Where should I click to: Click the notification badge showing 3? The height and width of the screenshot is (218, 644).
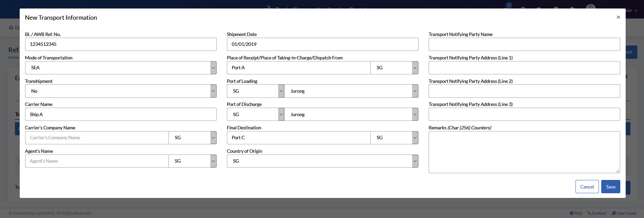[x=509, y=5]
